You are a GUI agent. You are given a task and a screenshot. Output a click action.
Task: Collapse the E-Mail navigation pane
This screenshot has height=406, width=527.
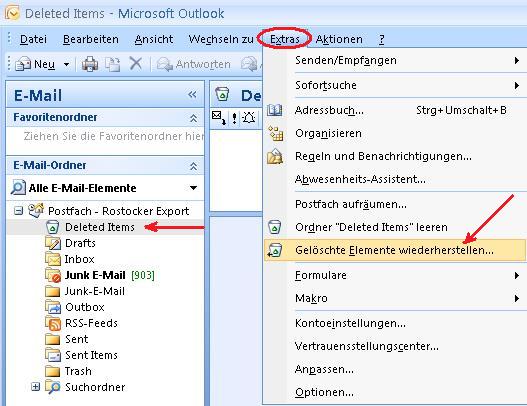pyautogui.click(x=192, y=95)
